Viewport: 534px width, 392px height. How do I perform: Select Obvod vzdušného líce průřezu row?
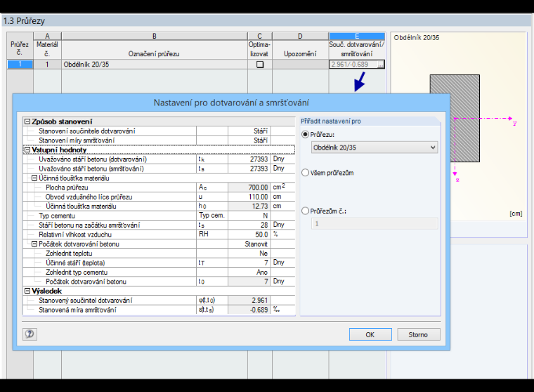pyautogui.click(x=159, y=197)
